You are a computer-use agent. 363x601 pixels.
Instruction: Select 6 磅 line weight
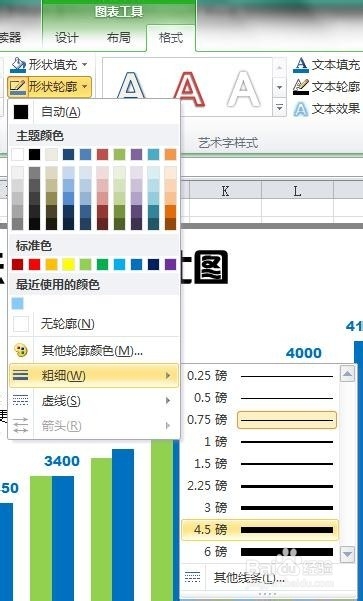click(x=260, y=552)
